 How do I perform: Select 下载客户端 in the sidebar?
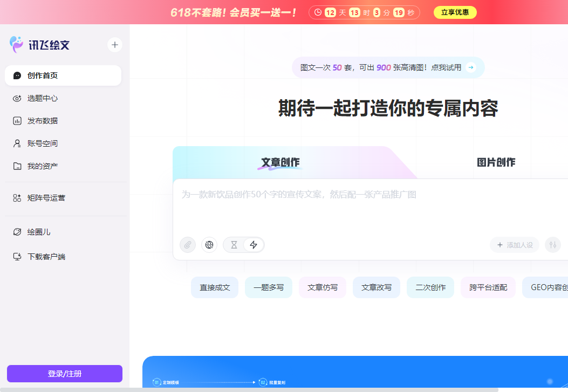[63, 257]
